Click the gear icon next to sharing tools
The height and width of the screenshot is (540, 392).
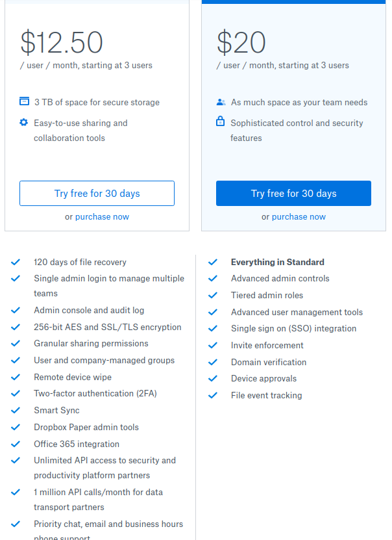24,122
